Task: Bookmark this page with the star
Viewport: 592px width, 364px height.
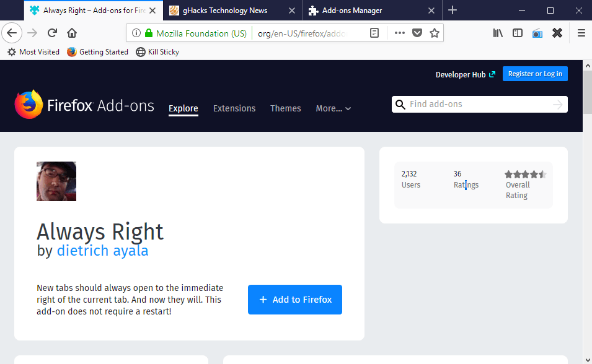Action: [435, 32]
